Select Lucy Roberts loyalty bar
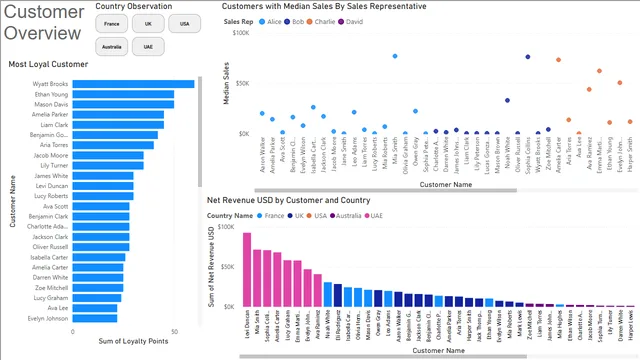This screenshot has width=640, height=360. pyautogui.click(x=103, y=196)
